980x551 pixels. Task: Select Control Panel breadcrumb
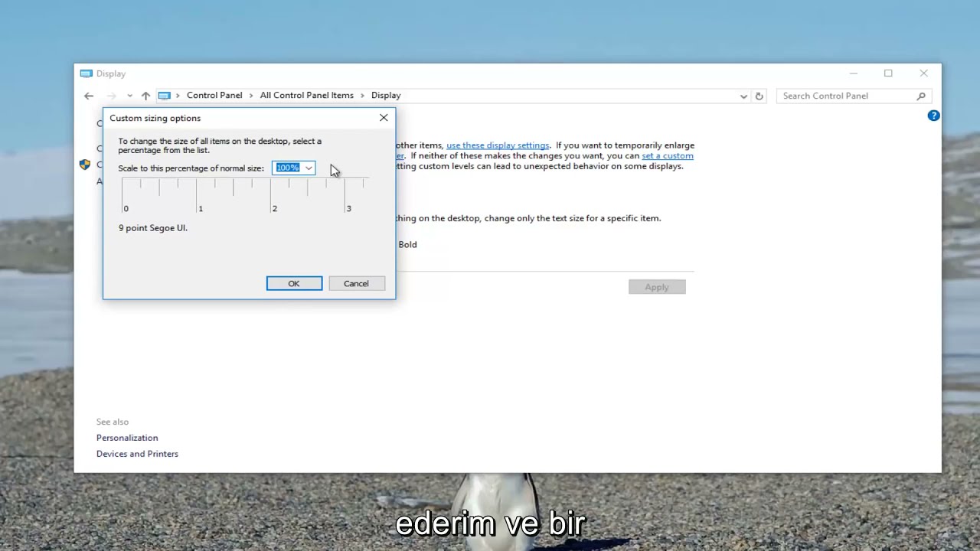click(214, 96)
